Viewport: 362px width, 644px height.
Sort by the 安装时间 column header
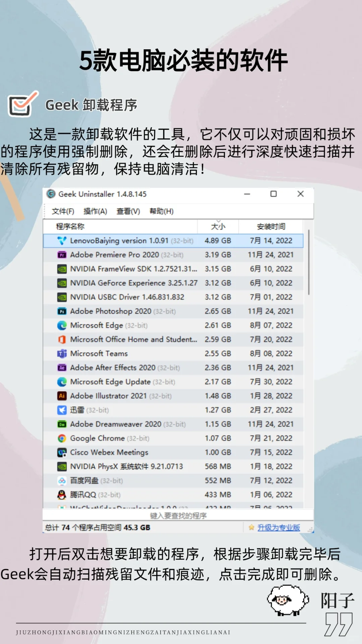pyautogui.click(x=271, y=226)
